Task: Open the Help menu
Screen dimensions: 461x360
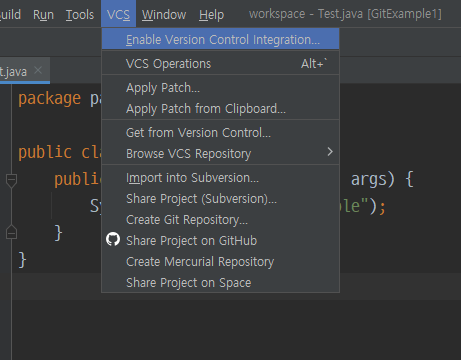Action: pos(211,14)
